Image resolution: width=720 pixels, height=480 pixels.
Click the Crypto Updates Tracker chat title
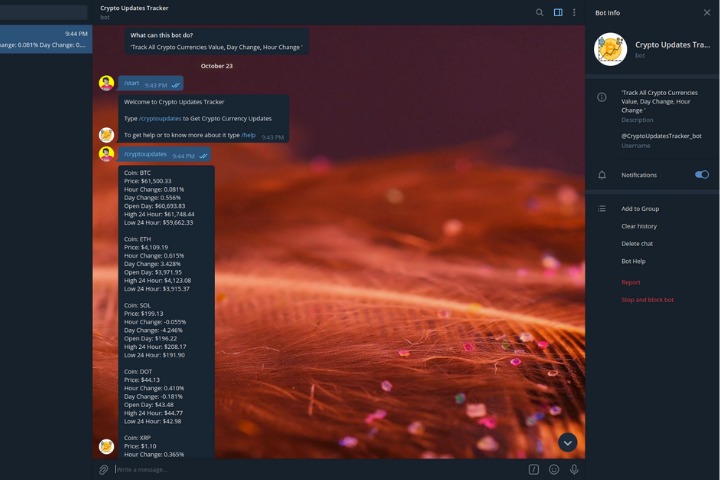[x=134, y=8]
